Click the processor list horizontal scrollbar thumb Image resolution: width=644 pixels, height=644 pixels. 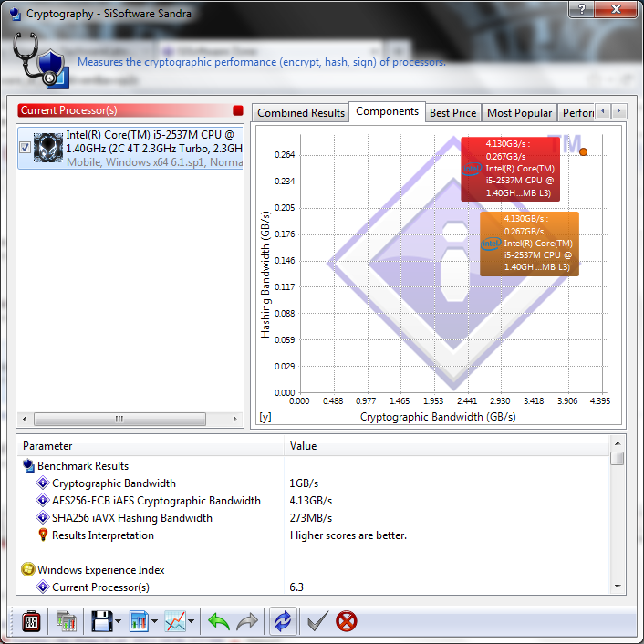119,419
